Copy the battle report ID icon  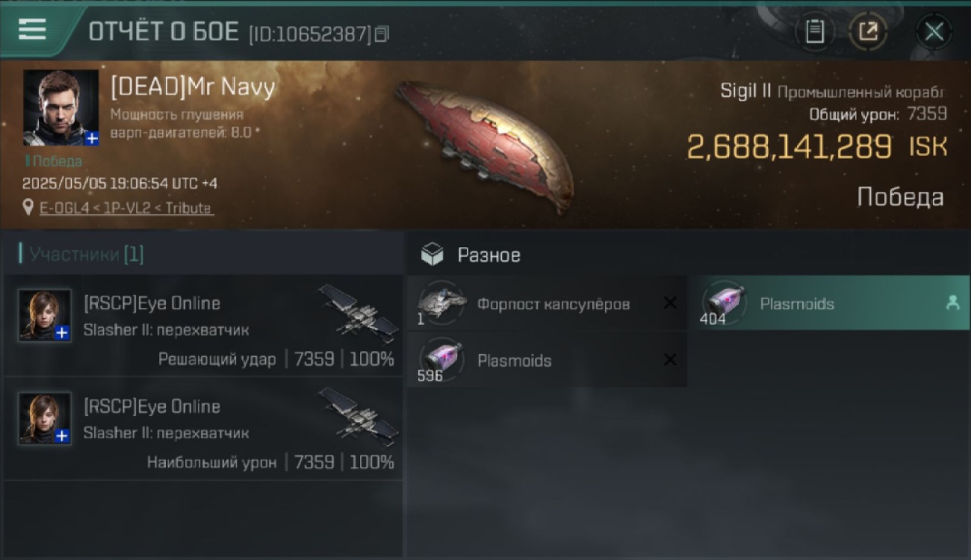[382, 34]
